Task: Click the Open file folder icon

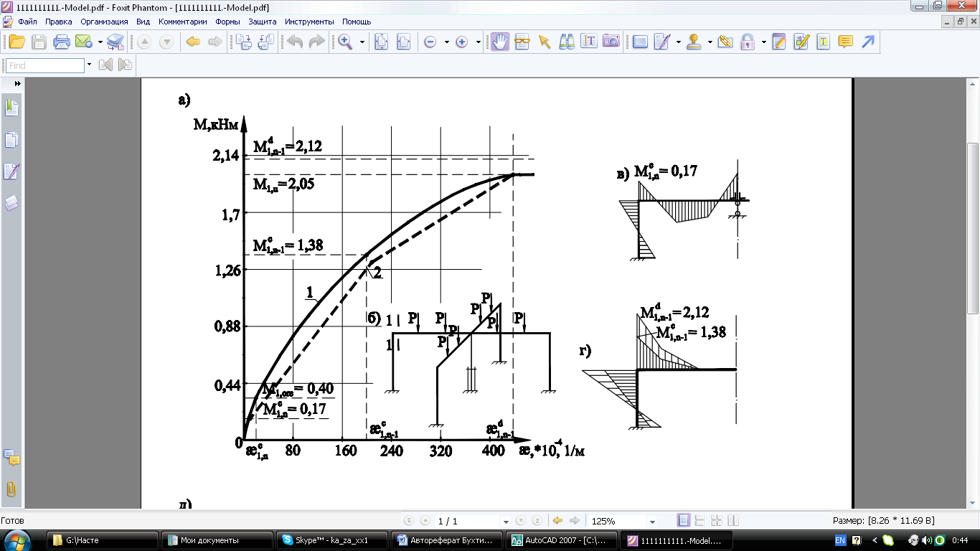Action: pyautogui.click(x=16, y=42)
